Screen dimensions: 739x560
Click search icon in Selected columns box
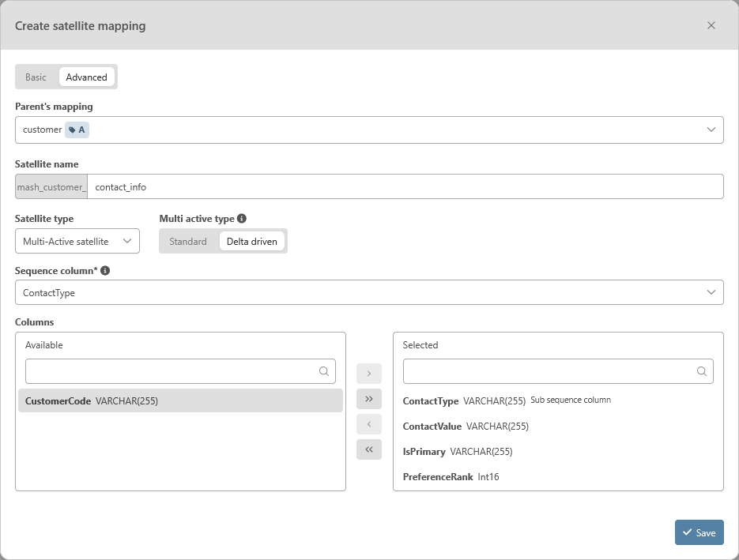(x=702, y=371)
